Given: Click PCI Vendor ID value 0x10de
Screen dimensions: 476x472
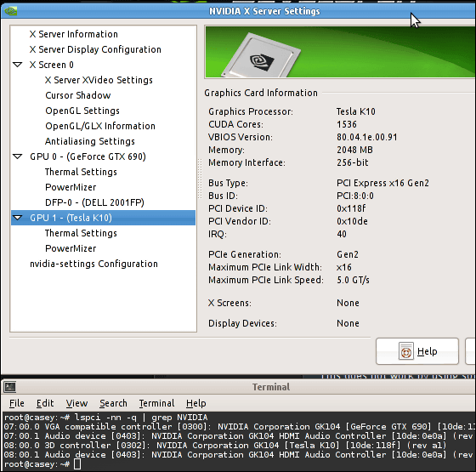Looking at the screenshot, I should click(352, 221).
